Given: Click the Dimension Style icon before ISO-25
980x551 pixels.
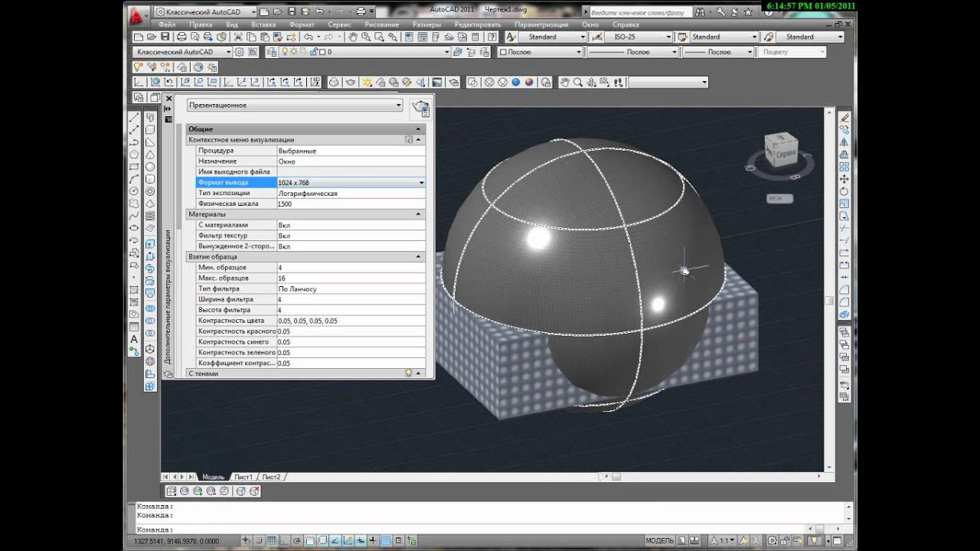Looking at the screenshot, I should coord(597,37).
